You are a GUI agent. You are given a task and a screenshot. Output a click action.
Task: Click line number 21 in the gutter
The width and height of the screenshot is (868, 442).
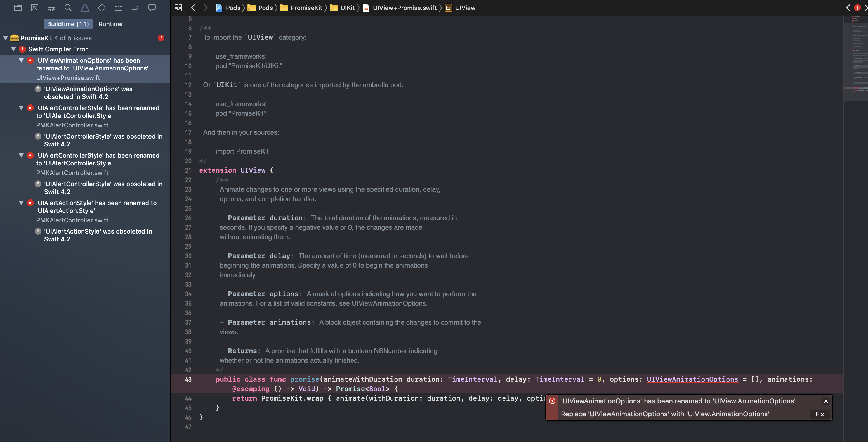[x=188, y=170]
